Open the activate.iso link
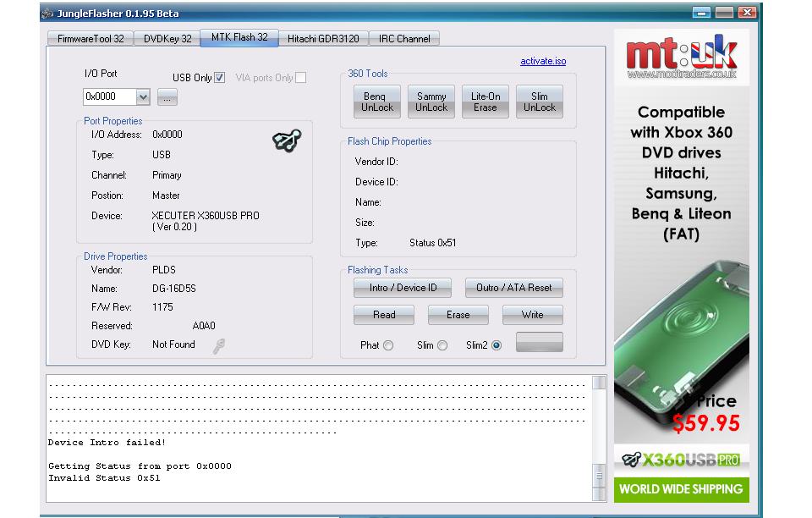Image resolution: width=812 pixels, height=518 pixels. coord(543,61)
